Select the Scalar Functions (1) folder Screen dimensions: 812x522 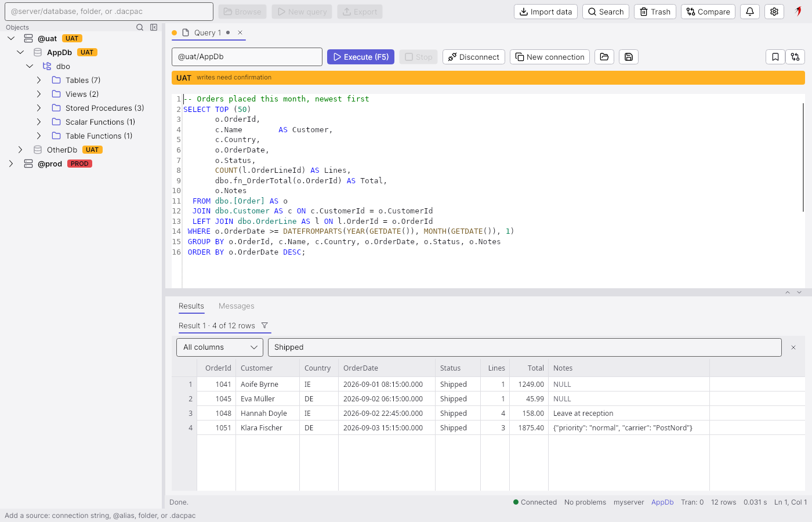(x=100, y=122)
